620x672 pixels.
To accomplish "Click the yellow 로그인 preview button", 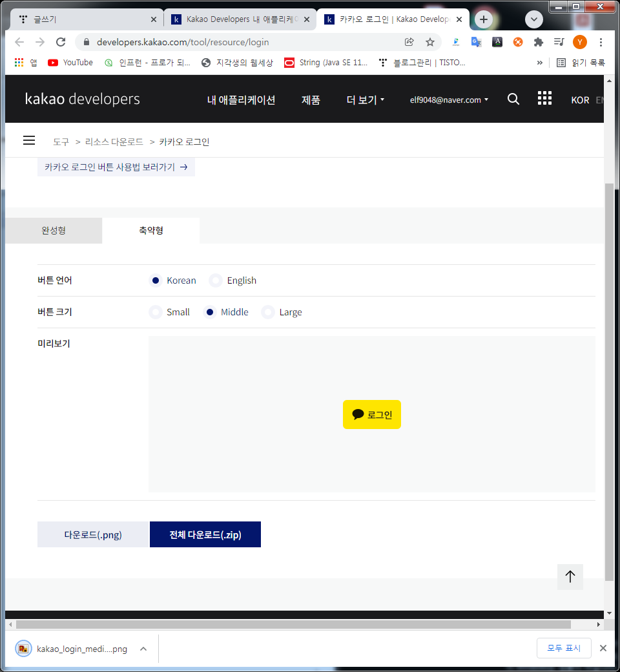I will tap(372, 414).
